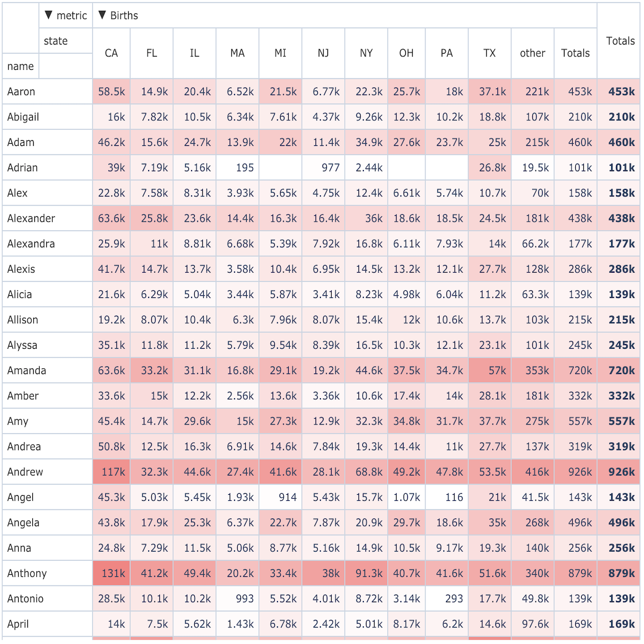
Task: Select the Anthony row label
Action: click(27, 574)
